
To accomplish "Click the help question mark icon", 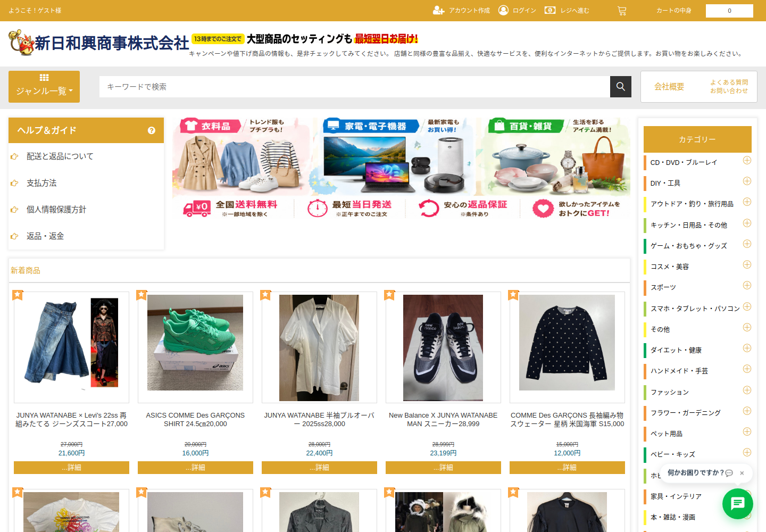I will point(152,130).
